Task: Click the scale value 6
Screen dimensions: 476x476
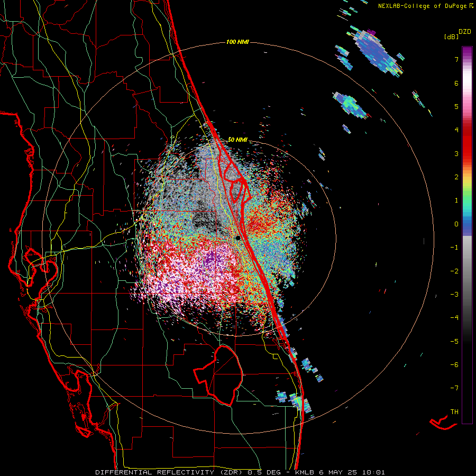Action: click(x=456, y=83)
